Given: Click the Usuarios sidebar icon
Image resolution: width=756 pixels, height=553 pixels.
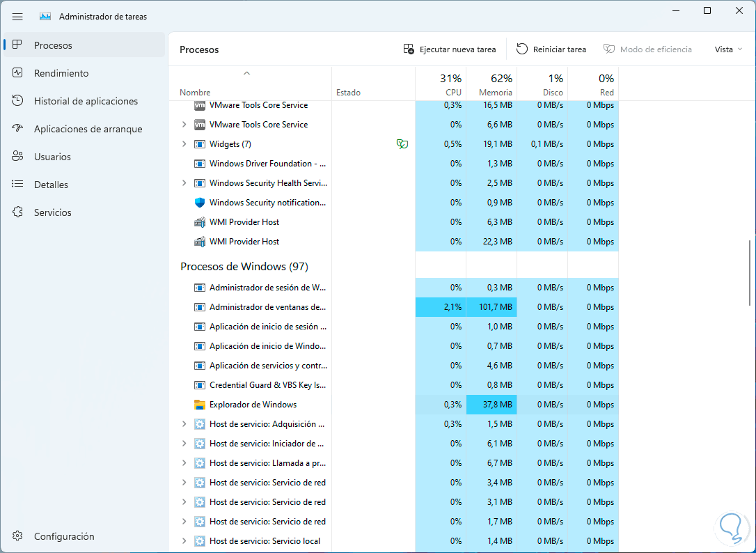Looking at the screenshot, I should point(18,157).
